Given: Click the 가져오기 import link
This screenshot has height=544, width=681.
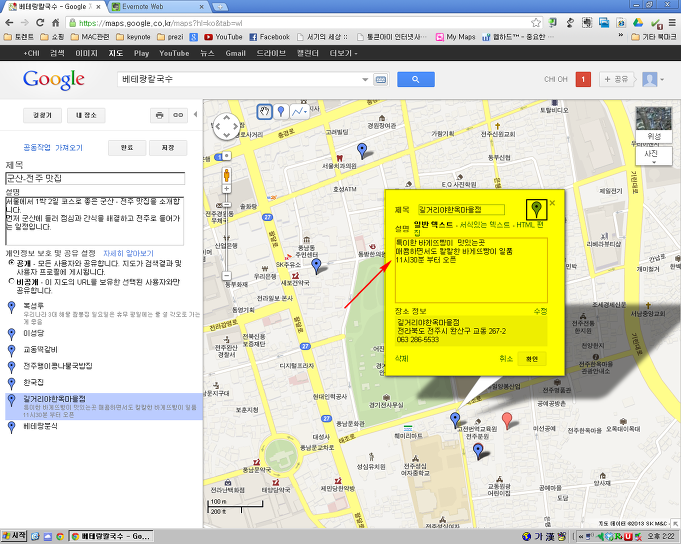Looking at the screenshot, I should pos(69,148).
